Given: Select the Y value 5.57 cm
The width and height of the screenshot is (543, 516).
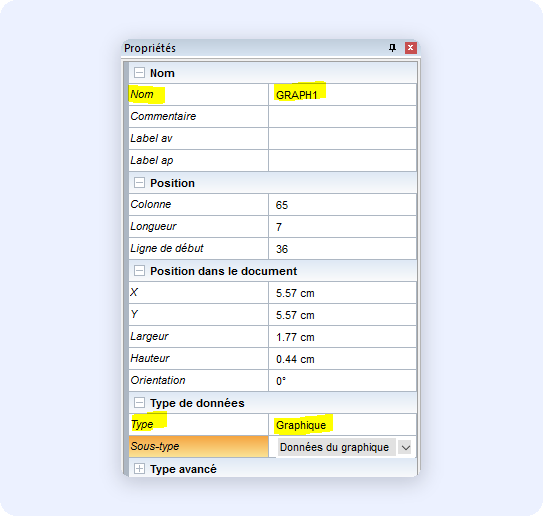Looking at the screenshot, I should [x=342, y=314].
